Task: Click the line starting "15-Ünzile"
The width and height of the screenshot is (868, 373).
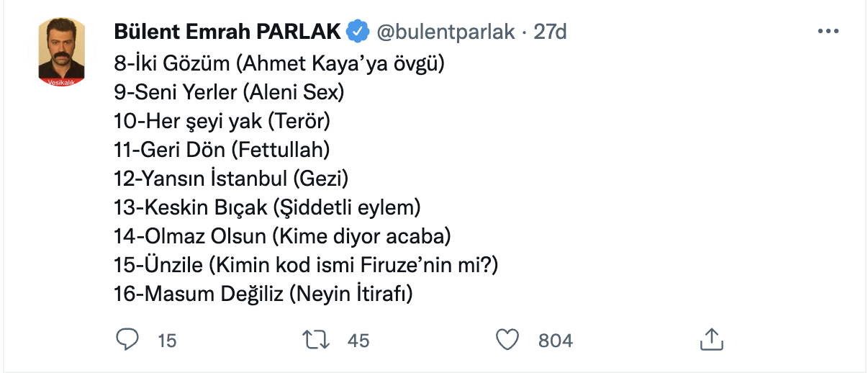Action: tap(306, 265)
